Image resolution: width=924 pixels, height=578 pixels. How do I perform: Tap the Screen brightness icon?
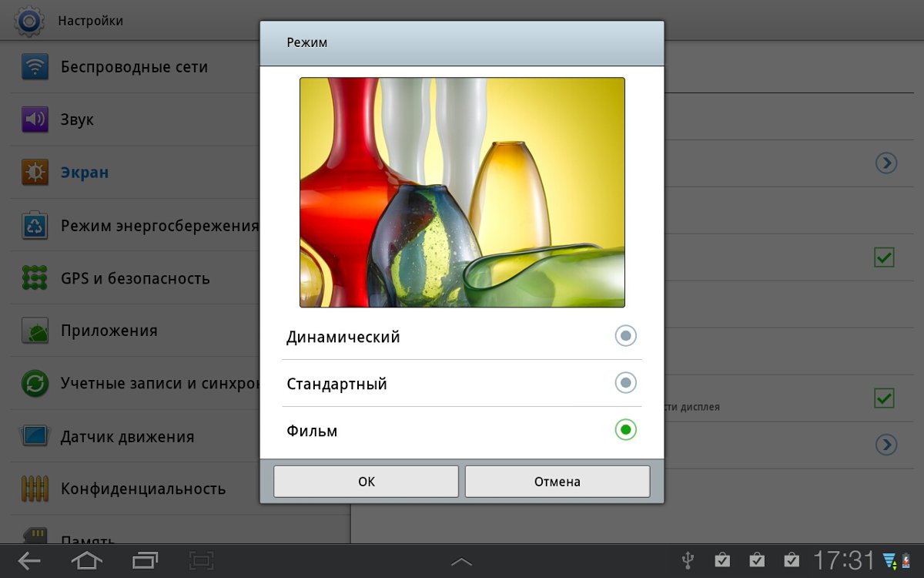(x=35, y=173)
